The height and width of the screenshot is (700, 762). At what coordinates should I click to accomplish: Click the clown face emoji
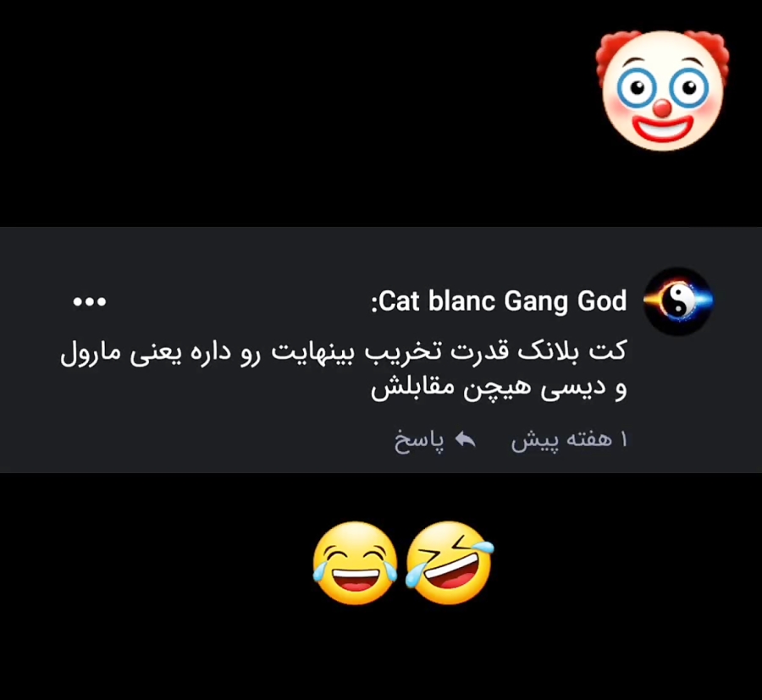[x=662, y=90]
